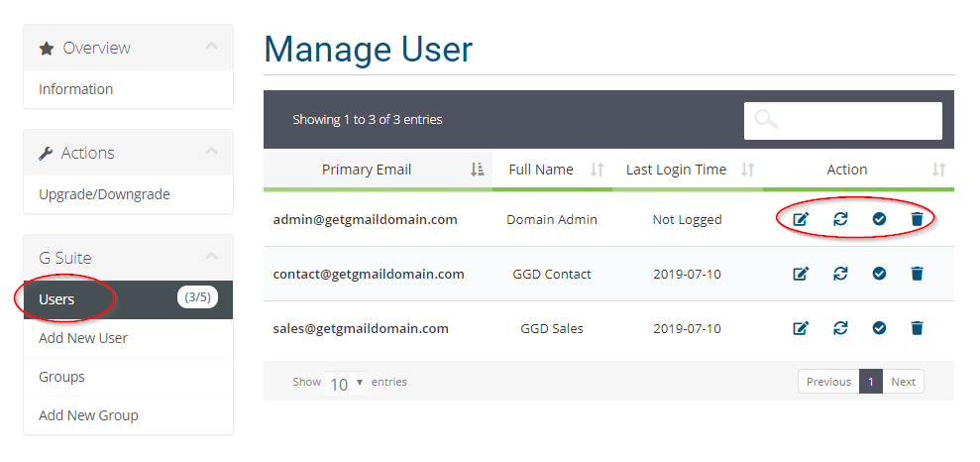Click checkmark icon for contact@getgmaildomain.com
Screen dimensions: 980x462
click(879, 274)
